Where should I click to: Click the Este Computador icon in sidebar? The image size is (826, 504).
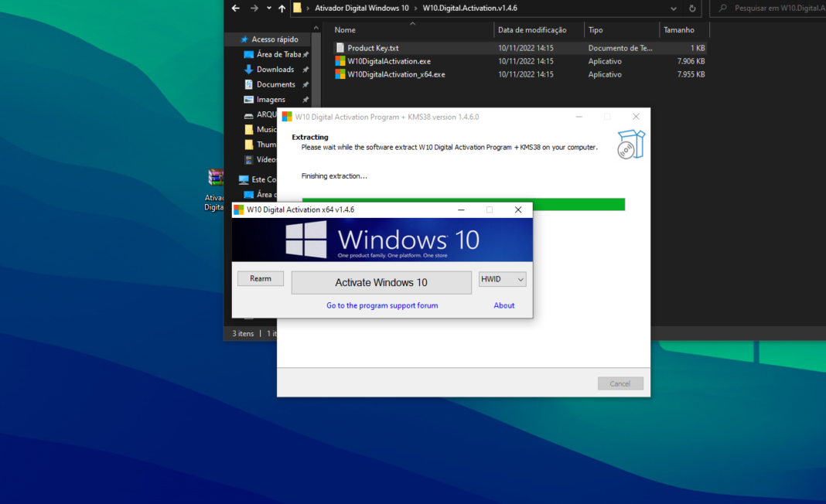(x=244, y=179)
